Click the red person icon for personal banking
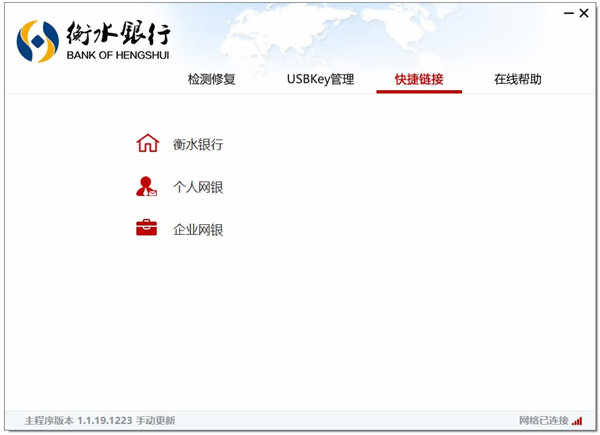The image size is (600, 435). click(x=147, y=186)
